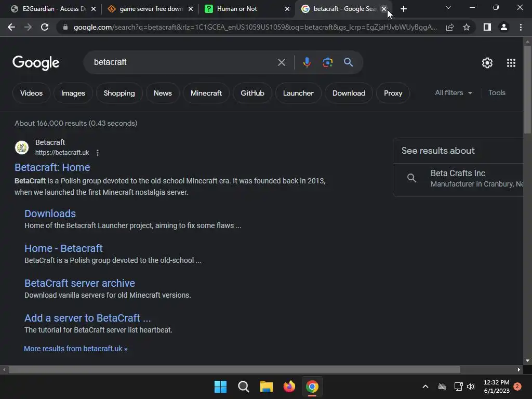The image size is (532, 399).
Task: Select the Minecraft filter chip
Action: pyautogui.click(x=206, y=93)
